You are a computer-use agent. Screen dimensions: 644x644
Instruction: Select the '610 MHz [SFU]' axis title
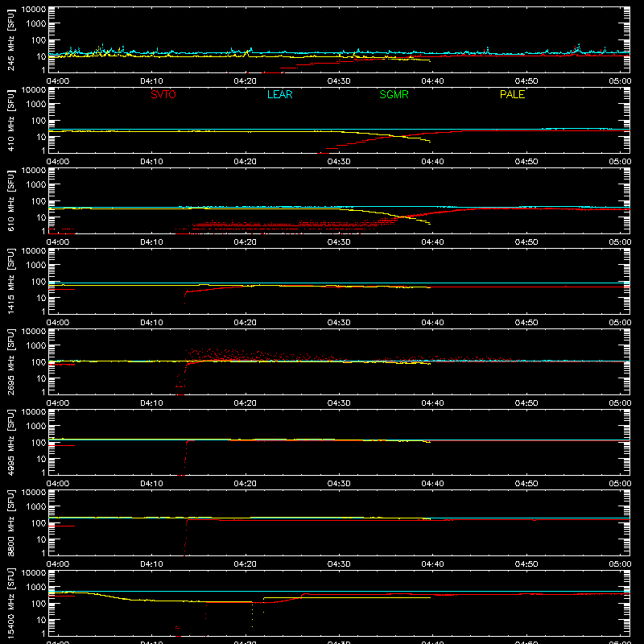coord(11,200)
